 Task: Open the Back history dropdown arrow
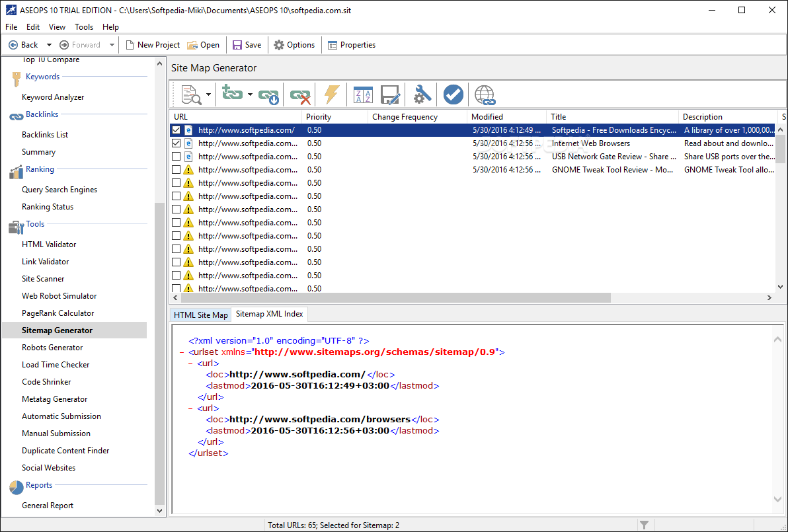click(x=49, y=45)
